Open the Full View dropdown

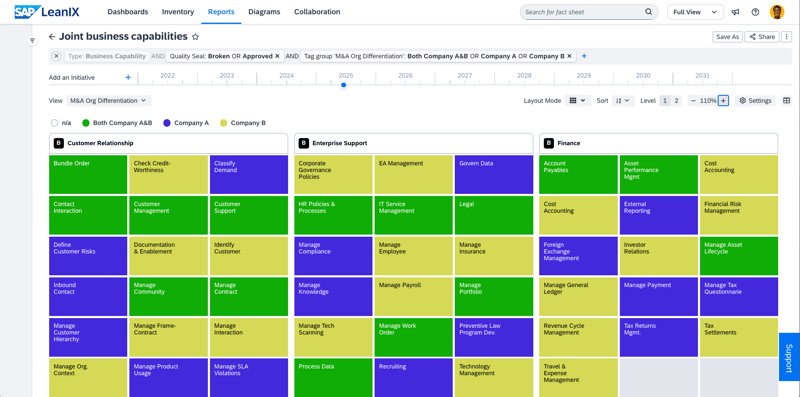click(x=695, y=12)
